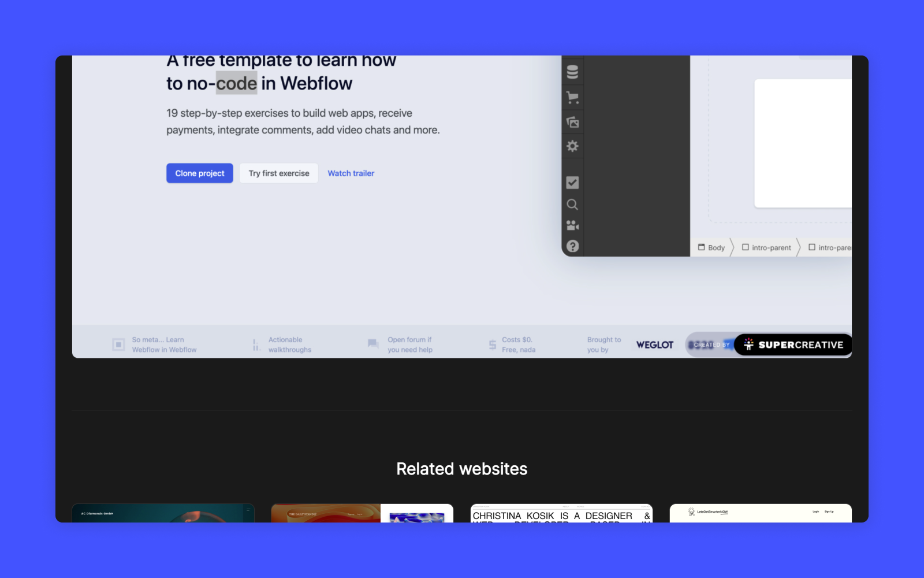This screenshot has height=578, width=924.
Task: Click the chevron after Body in the breadcrumb
Action: pos(732,247)
